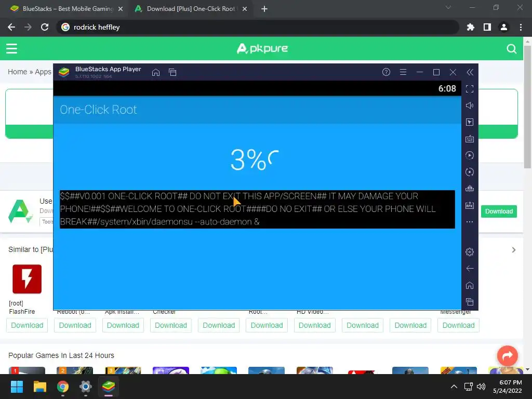Open Chrome extensions puzzle icon

tap(471, 27)
